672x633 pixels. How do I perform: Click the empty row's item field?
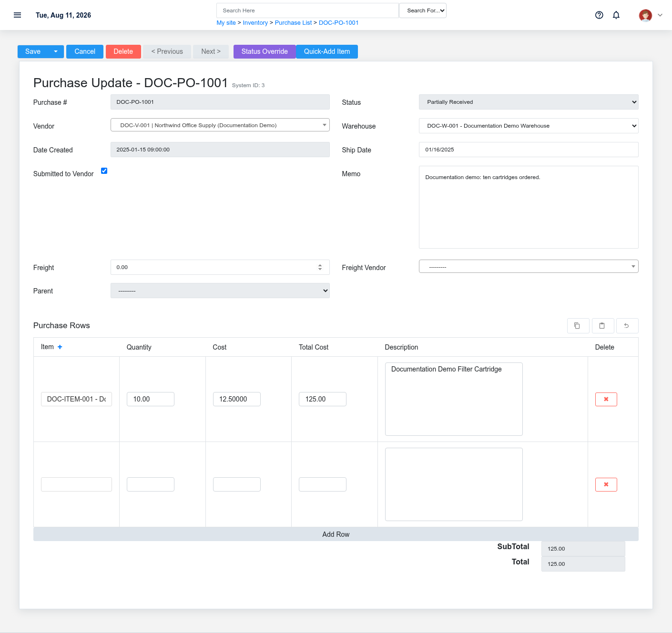point(76,484)
